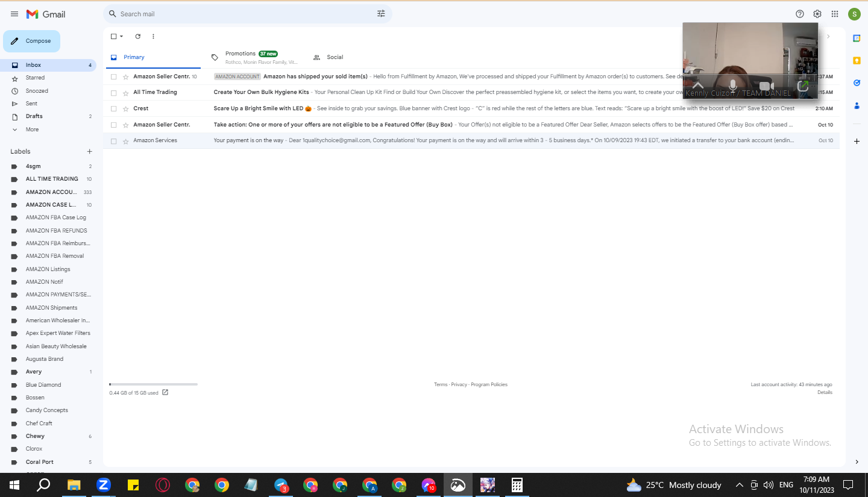Open File Explorer from the taskbar

pos(74,485)
